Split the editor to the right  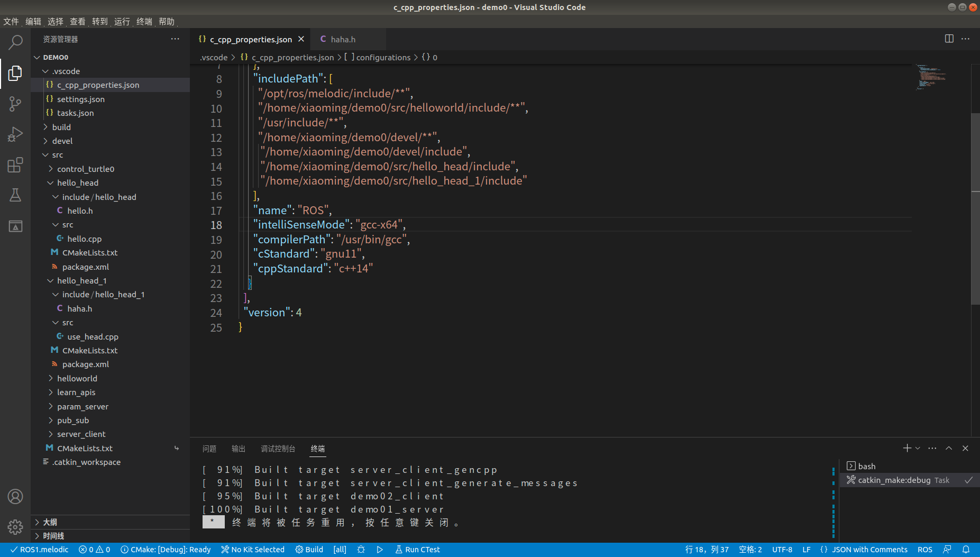[949, 39]
